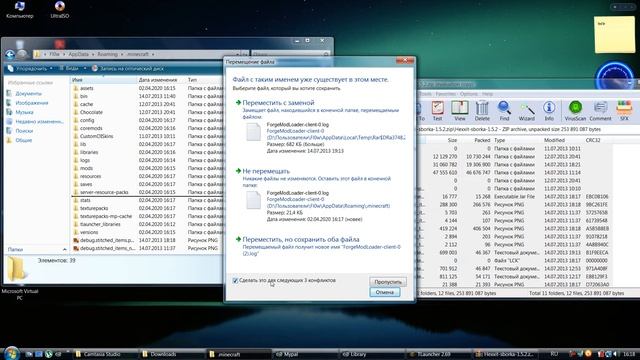
Task: Open the Упорядочить dropdown in Explorer
Action: coord(31,68)
